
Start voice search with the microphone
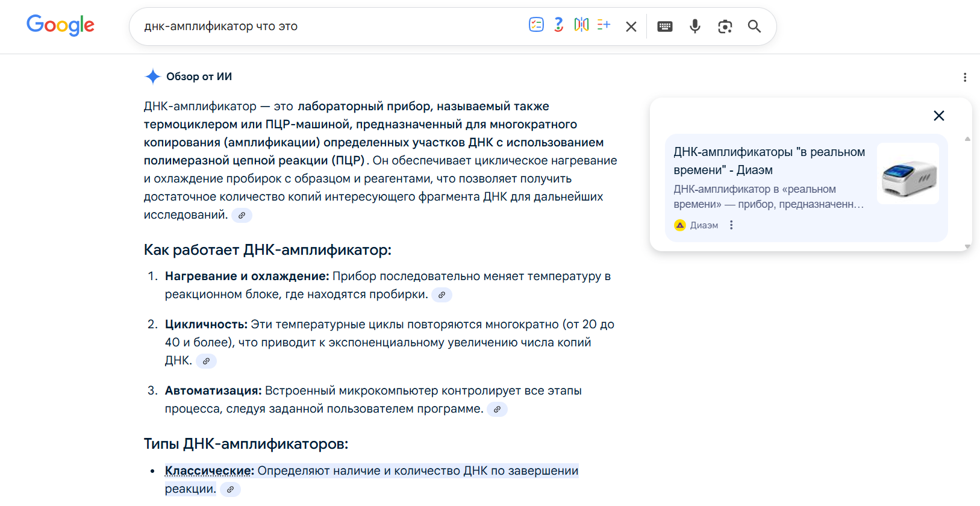(x=694, y=27)
